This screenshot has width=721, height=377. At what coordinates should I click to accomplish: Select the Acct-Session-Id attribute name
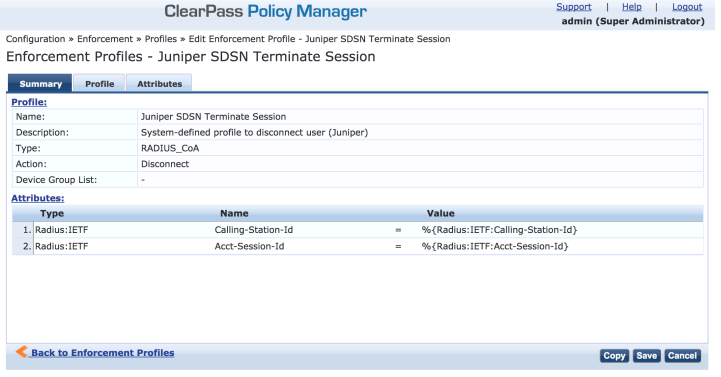249,246
